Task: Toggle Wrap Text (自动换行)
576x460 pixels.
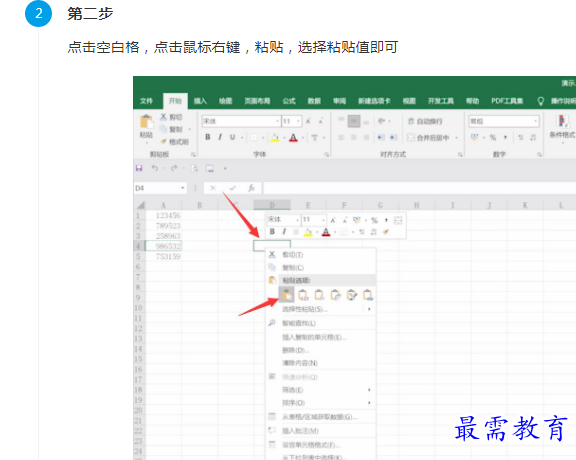Action: [x=425, y=121]
